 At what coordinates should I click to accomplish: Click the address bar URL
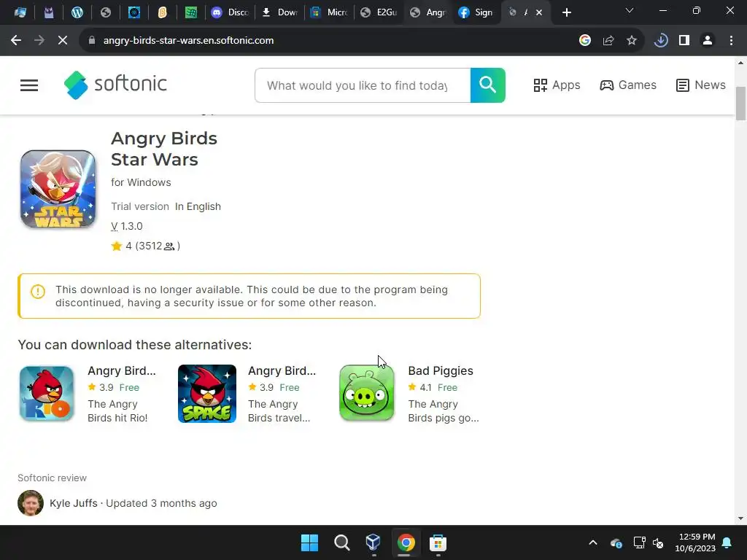click(188, 41)
